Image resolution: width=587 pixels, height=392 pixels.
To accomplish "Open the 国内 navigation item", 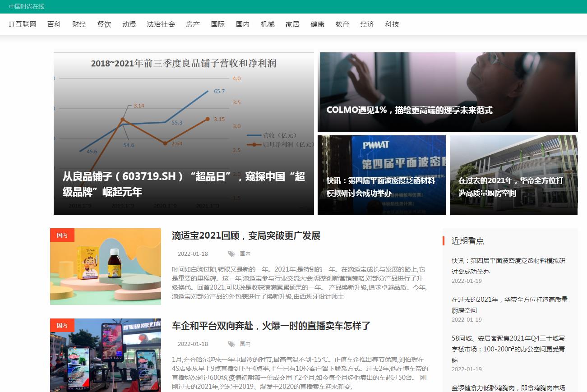I will click(243, 24).
